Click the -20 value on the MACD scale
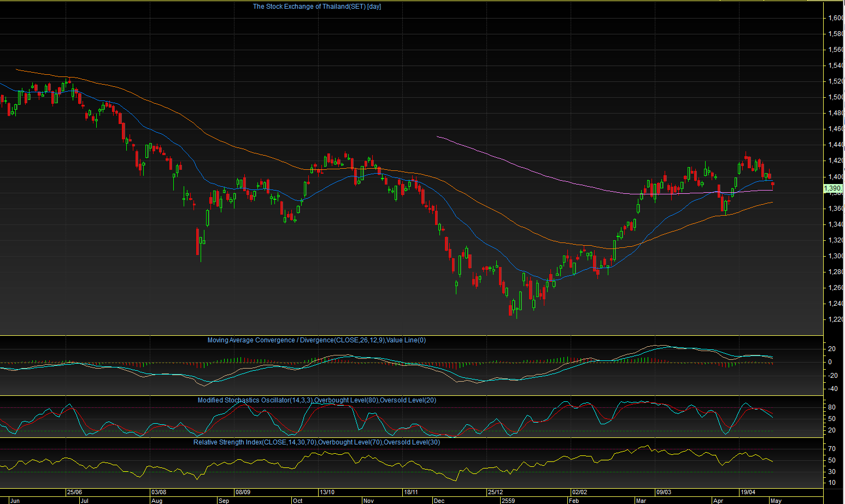The image size is (845, 504). 833,376
